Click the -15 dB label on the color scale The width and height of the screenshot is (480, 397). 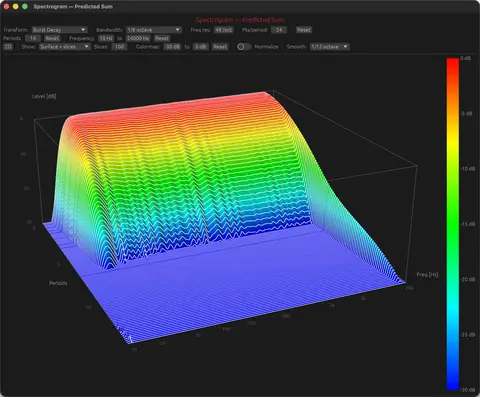[x=468, y=224]
